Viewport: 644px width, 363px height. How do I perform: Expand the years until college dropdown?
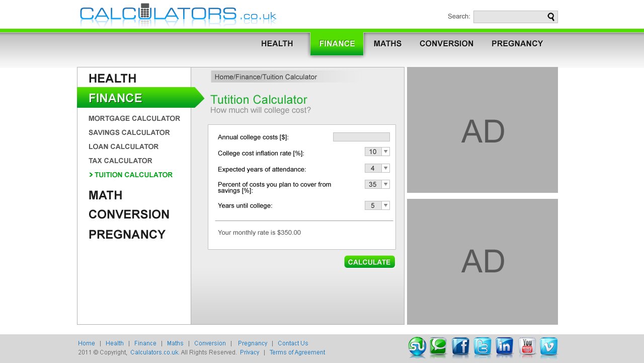point(385,205)
